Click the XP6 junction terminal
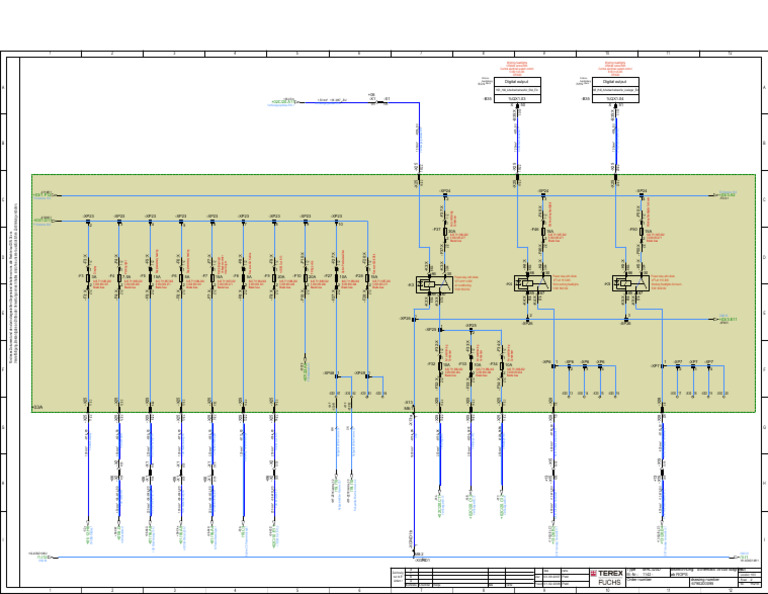This screenshot has width=768, height=594. (x=554, y=366)
